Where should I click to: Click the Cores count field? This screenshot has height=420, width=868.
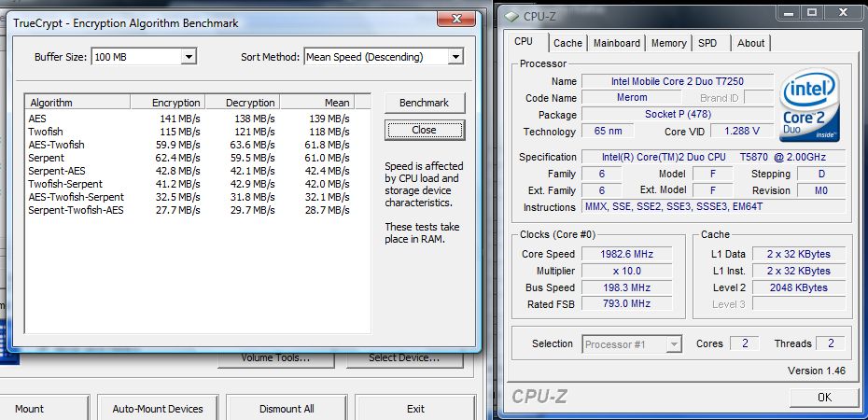click(x=745, y=343)
